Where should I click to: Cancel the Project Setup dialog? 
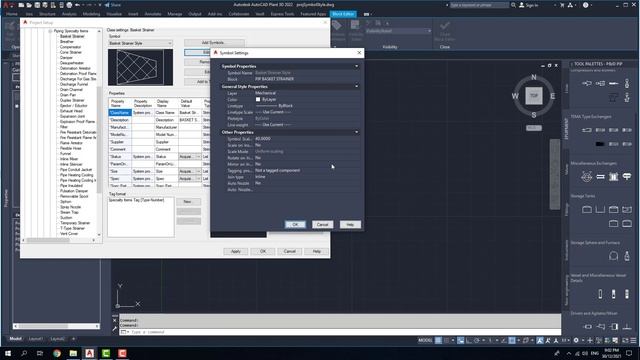pyautogui.click(x=290, y=251)
